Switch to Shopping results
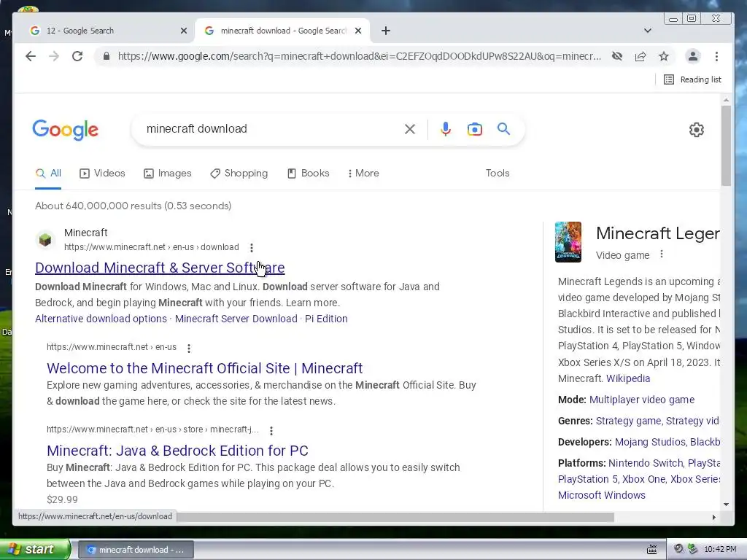747x560 pixels. [239, 174]
